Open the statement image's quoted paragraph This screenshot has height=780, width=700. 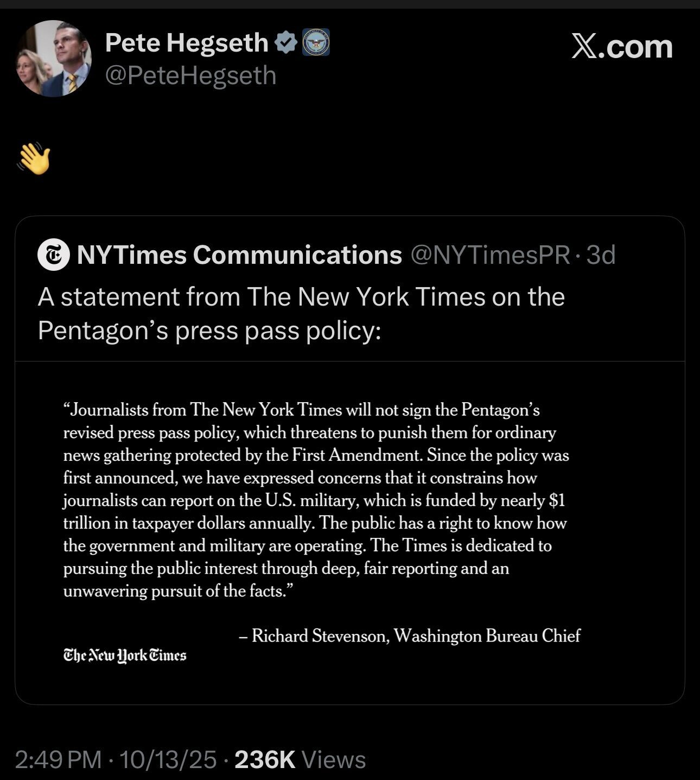316,500
